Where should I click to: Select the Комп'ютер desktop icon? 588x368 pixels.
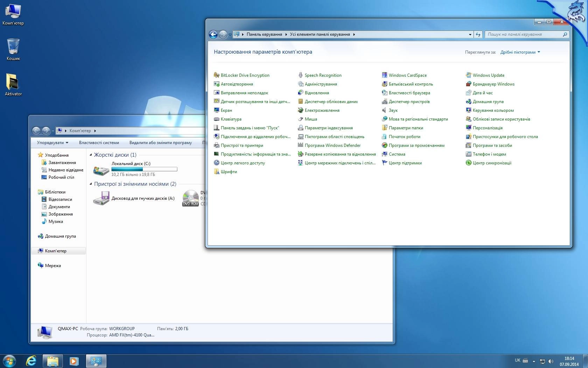tap(13, 14)
